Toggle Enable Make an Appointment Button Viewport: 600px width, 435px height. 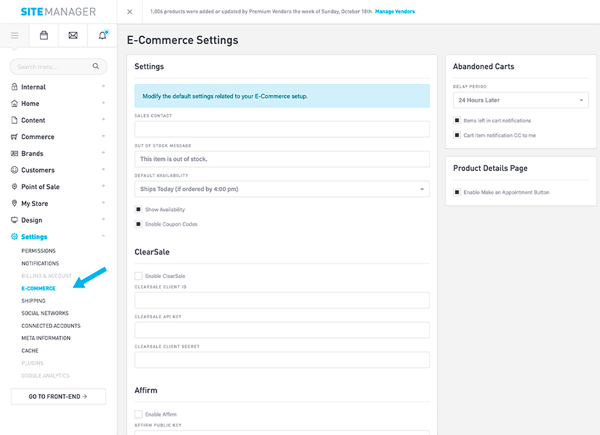click(x=457, y=192)
